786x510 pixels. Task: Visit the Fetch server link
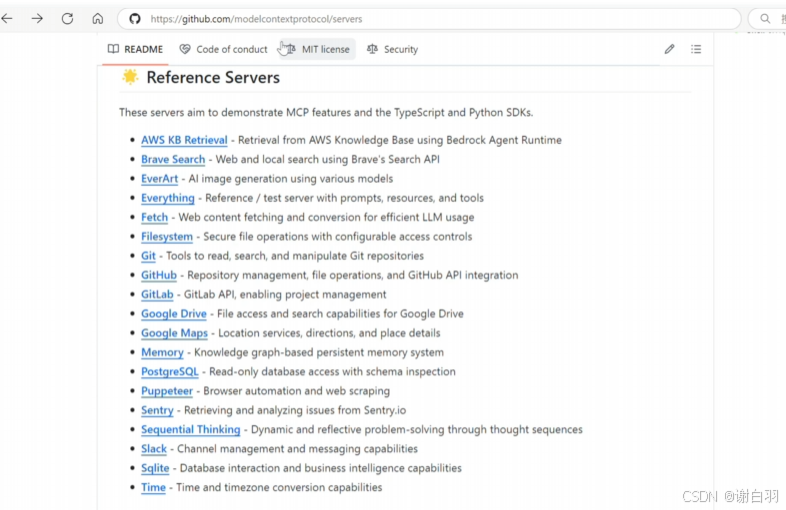[154, 218]
